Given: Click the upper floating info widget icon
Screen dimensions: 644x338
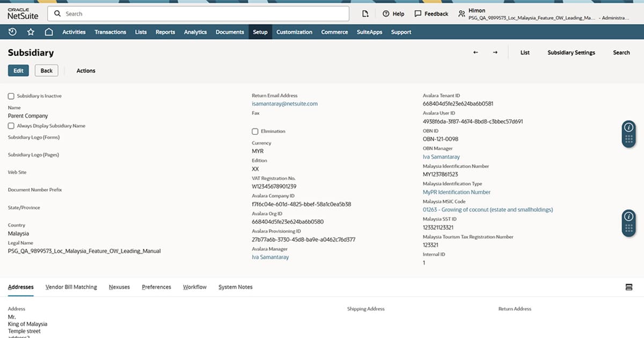Looking at the screenshot, I should click(x=629, y=127).
